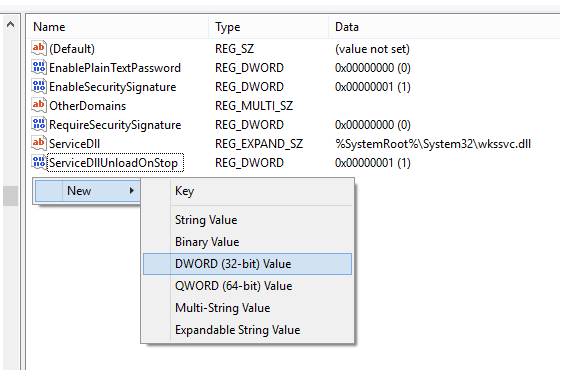
Task: Click the EnablePlainTextPassword DWORD icon
Action: (39, 67)
